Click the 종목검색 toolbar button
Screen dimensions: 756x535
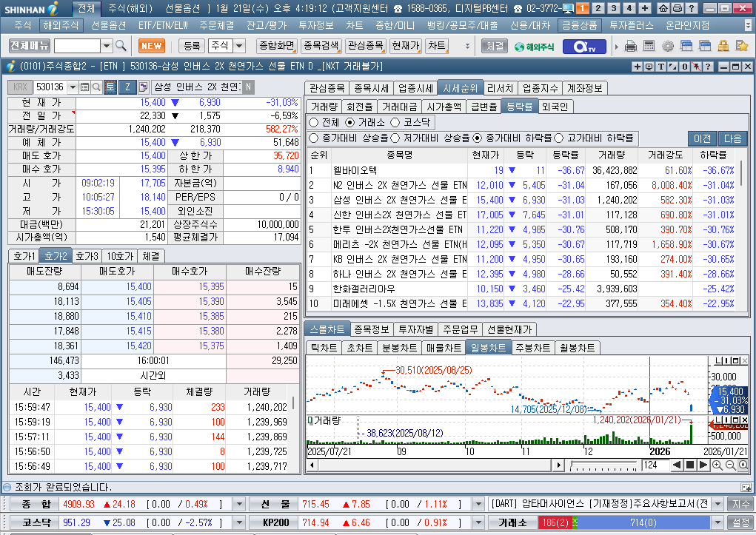click(x=321, y=46)
